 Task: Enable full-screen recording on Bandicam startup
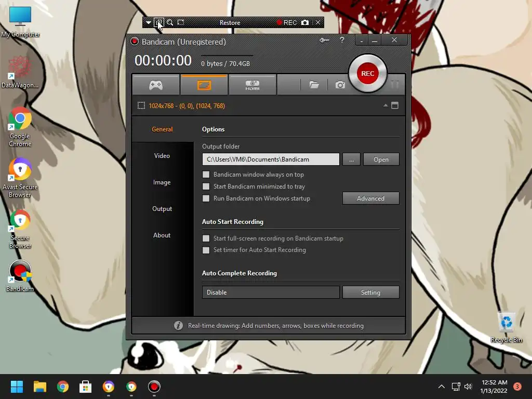click(x=206, y=238)
